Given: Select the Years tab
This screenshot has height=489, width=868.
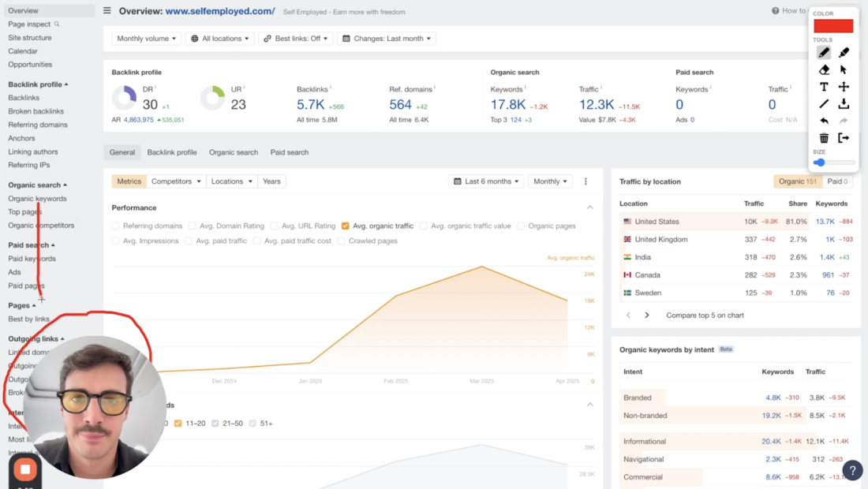Looking at the screenshot, I should pyautogui.click(x=271, y=181).
